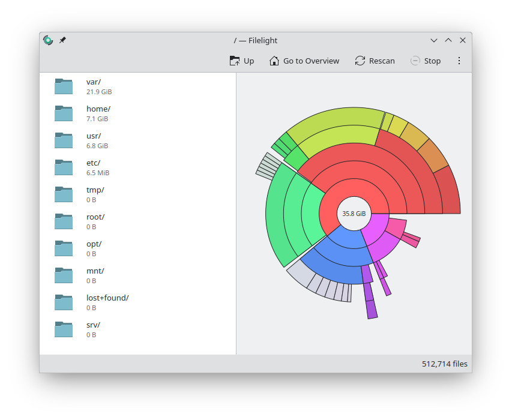This screenshot has width=512, height=420.
Task: Click the root/ folder icon
Action: pos(64,221)
